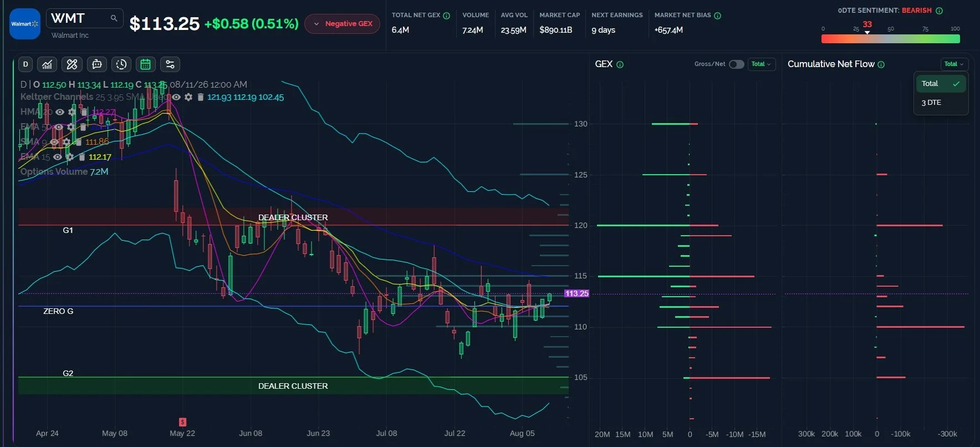This screenshot has height=447, width=980.
Task: Toggle the Gross/Net switch
Action: tap(736, 64)
